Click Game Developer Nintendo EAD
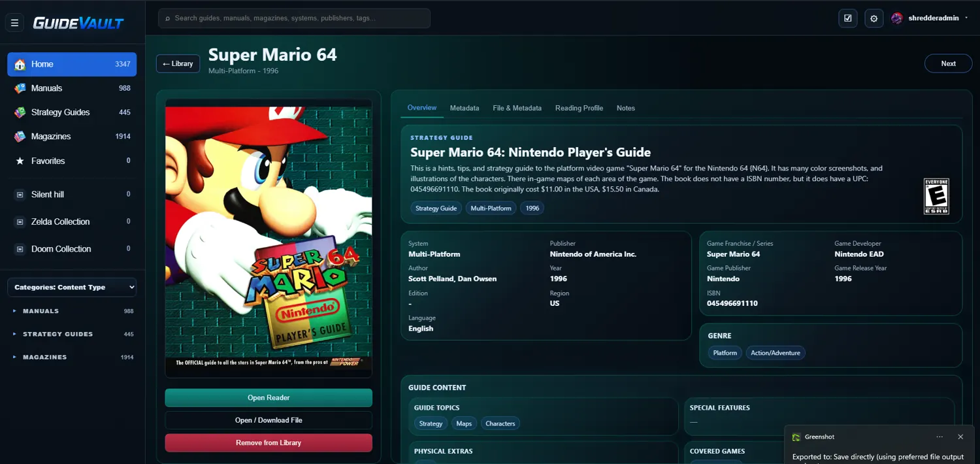 [859, 254]
